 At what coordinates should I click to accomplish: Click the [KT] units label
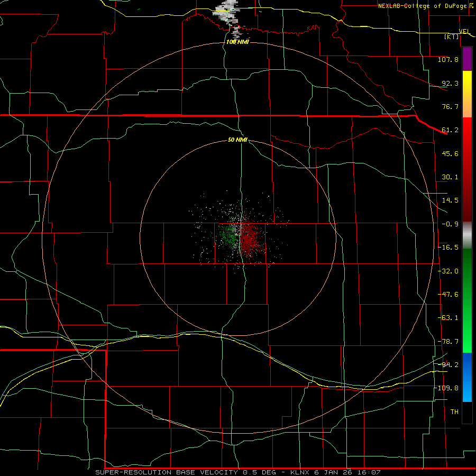tap(452, 36)
